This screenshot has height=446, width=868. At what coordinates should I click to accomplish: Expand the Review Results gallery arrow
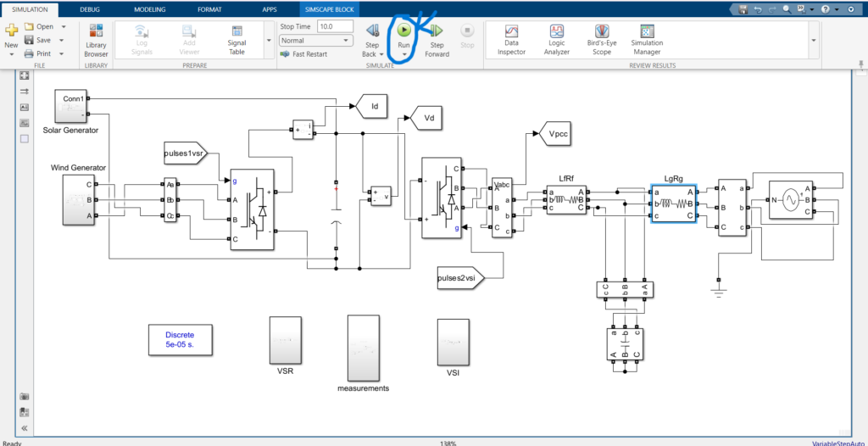[814, 41]
